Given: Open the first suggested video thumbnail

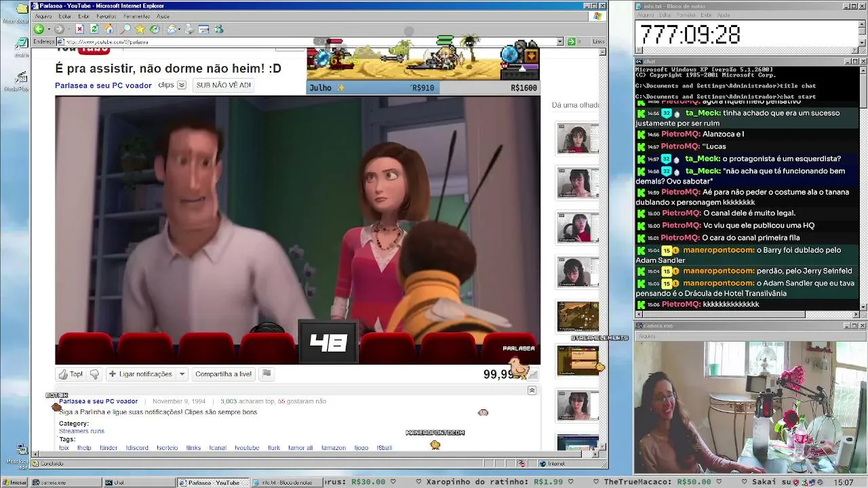Looking at the screenshot, I should 578,138.
